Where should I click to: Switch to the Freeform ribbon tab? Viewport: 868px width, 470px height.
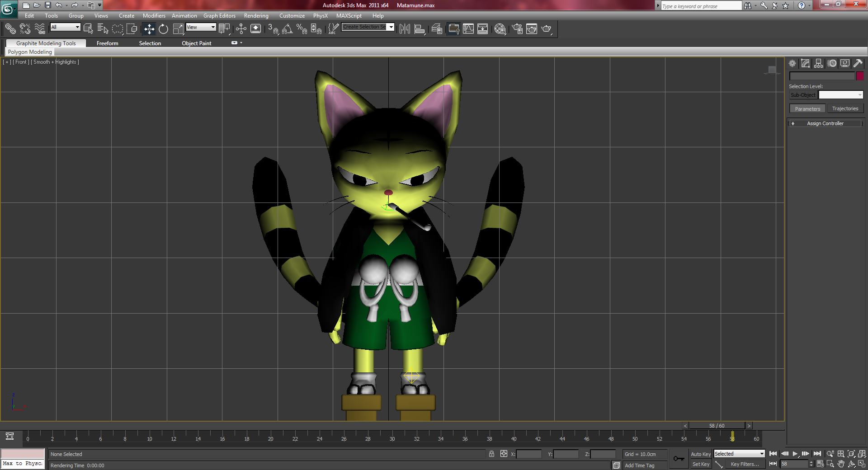point(107,43)
